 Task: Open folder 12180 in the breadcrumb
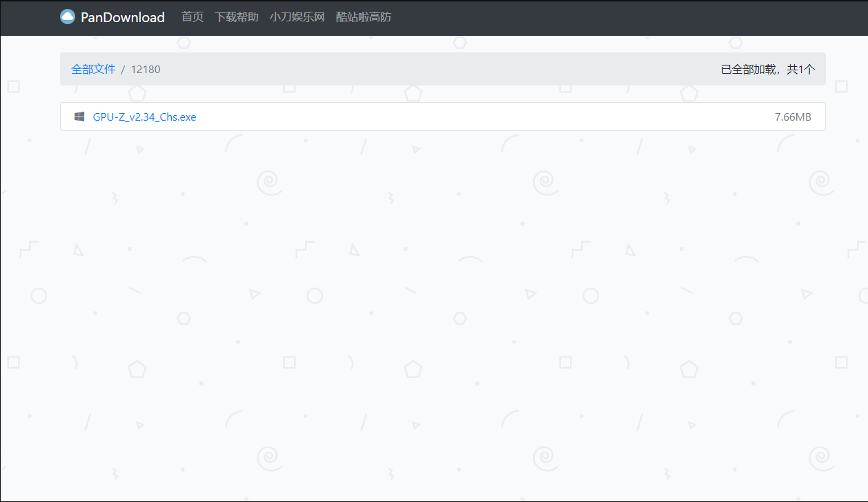point(146,69)
